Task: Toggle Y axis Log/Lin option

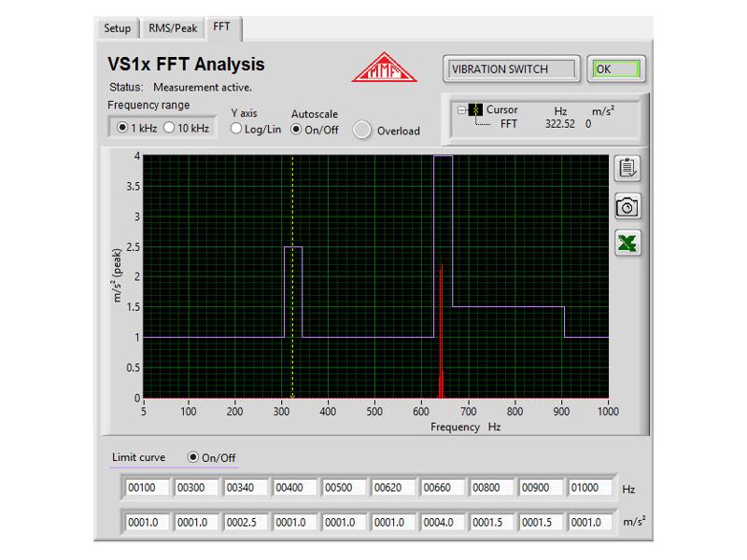Action: pyautogui.click(x=236, y=129)
